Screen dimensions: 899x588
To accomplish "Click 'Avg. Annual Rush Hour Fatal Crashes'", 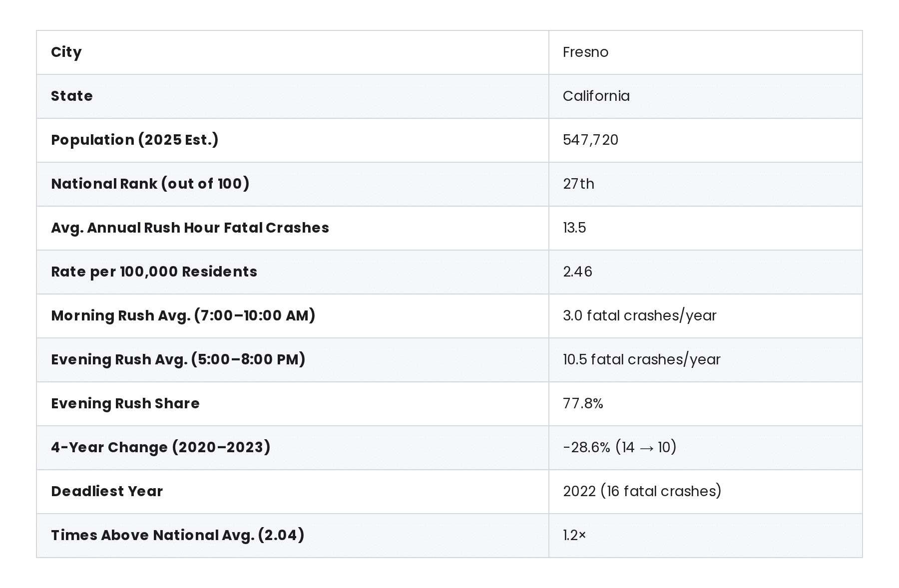I will click(190, 228).
